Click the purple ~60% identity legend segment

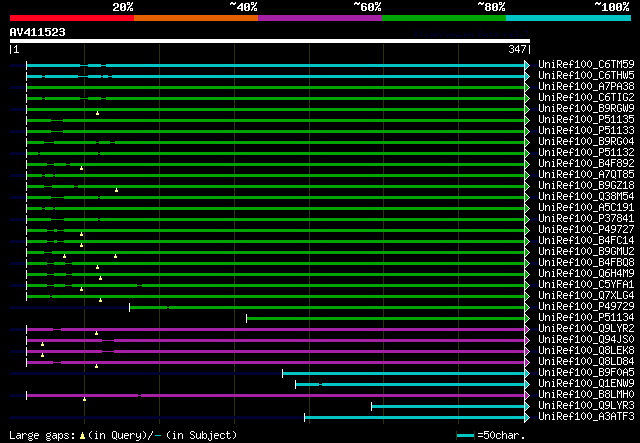click(x=319, y=17)
